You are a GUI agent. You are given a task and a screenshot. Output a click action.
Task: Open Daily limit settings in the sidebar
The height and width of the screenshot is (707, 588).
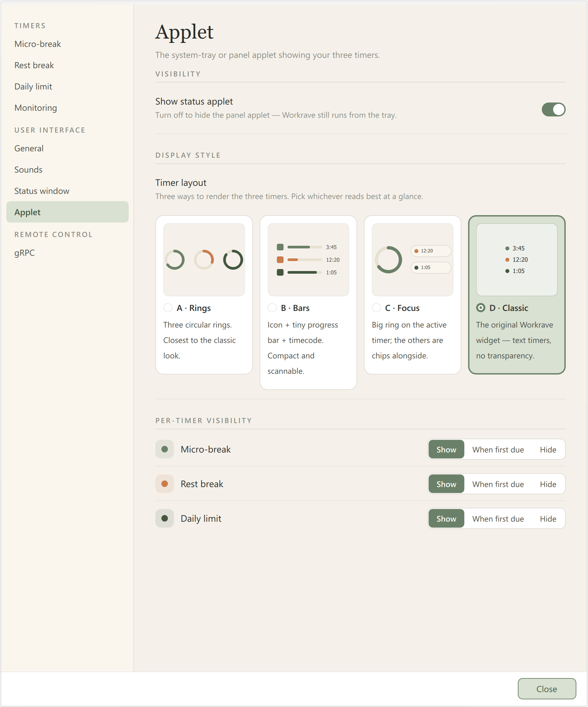[x=68, y=86]
